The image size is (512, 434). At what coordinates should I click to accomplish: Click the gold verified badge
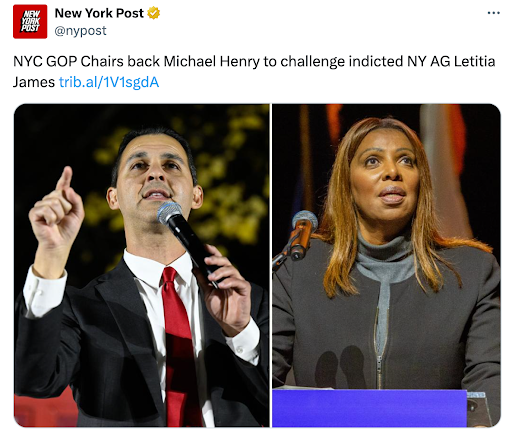pos(154,13)
